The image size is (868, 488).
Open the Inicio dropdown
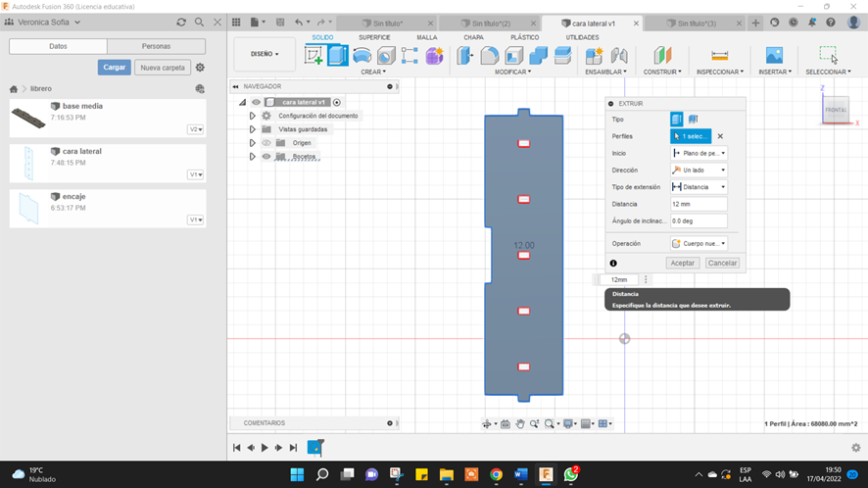pos(699,153)
